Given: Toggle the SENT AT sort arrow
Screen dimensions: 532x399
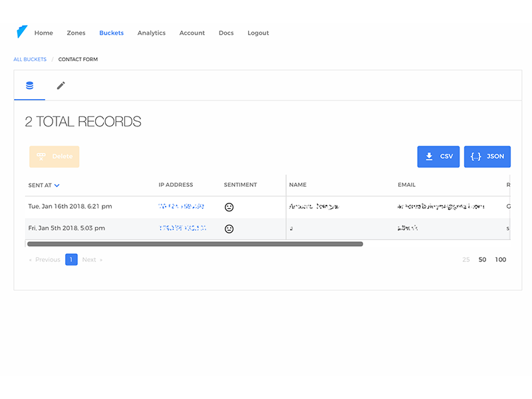Looking at the screenshot, I should [x=57, y=186].
